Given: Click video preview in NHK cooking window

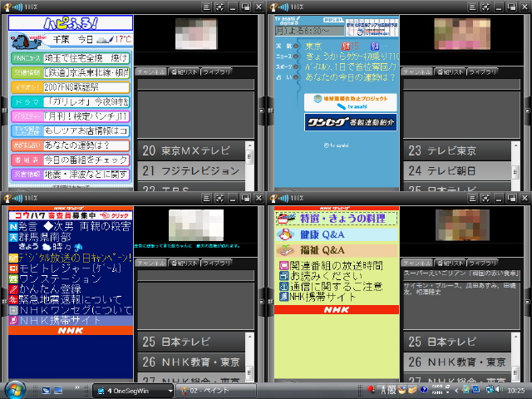Looking at the screenshot, I should 463,224.
